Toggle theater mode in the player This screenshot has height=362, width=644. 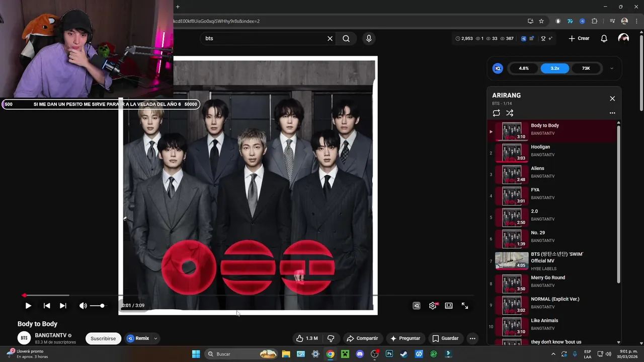point(449,306)
